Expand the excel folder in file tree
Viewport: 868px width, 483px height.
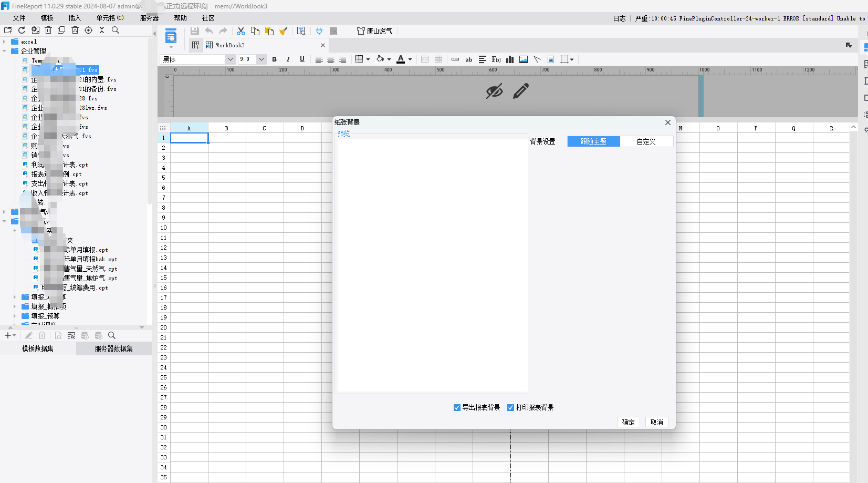click(x=4, y=42)
